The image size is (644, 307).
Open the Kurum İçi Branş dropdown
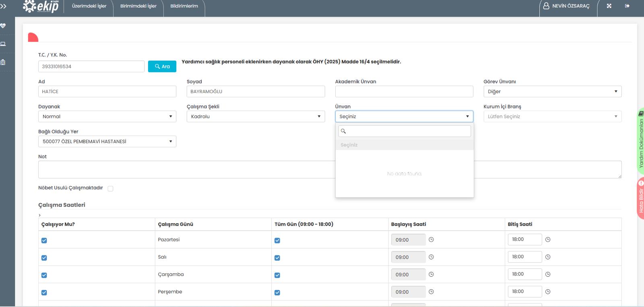[552, 116]
